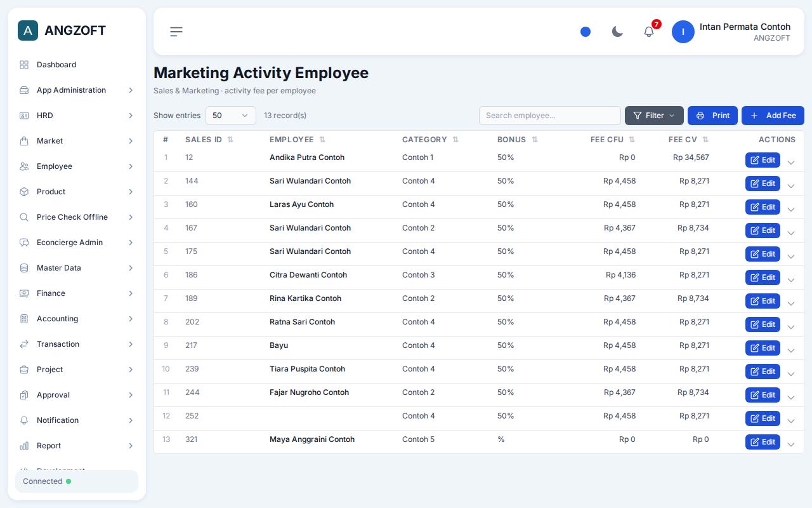Screen dimensions: 812x508
Task: Click the Finance sidebar icon
Action: tap(24, 293)
